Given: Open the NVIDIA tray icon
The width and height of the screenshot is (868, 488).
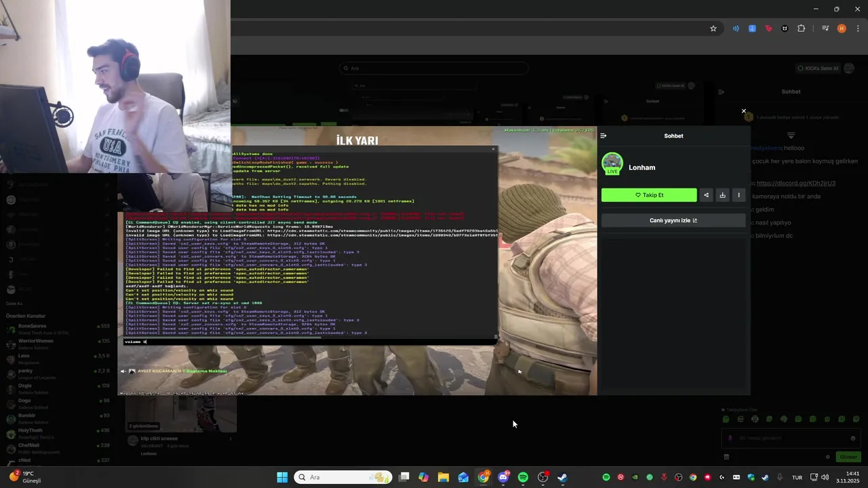Looking at the screenshot, I should pos(635,477).
